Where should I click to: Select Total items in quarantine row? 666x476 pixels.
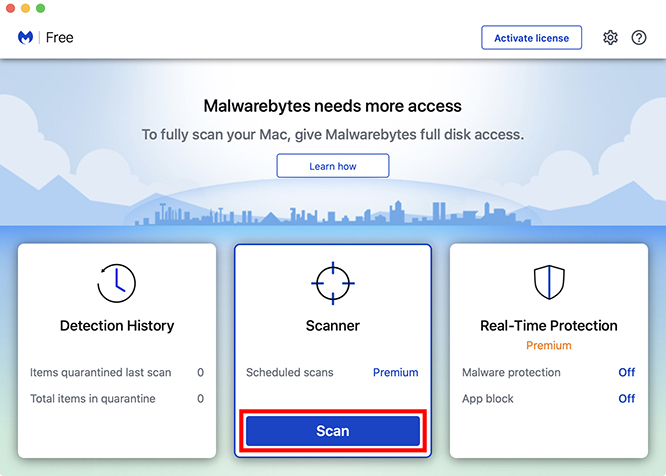117,399
